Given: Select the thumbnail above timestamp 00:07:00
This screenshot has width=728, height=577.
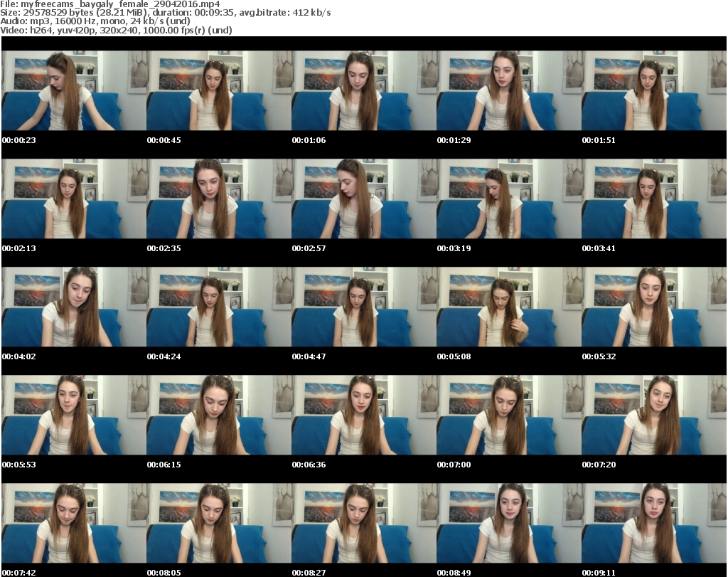Looking at the screenshot, I should 509,415.
